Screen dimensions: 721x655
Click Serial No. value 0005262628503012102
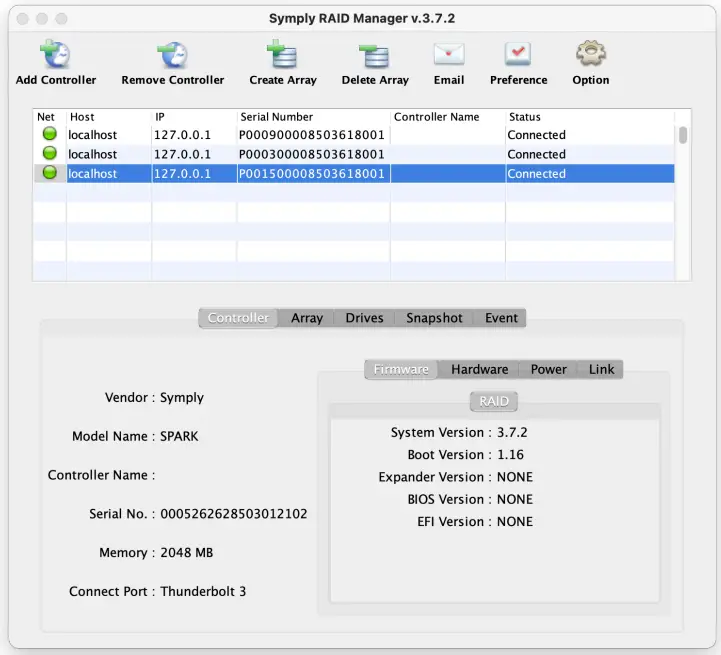234,513
